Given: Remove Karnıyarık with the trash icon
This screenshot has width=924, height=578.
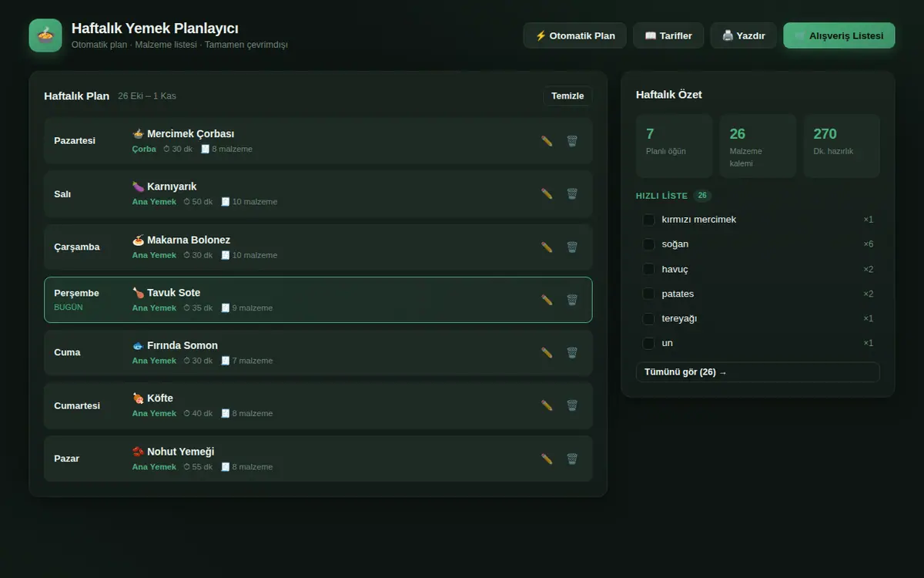Looking at the screenshot, I should (572, 194).
